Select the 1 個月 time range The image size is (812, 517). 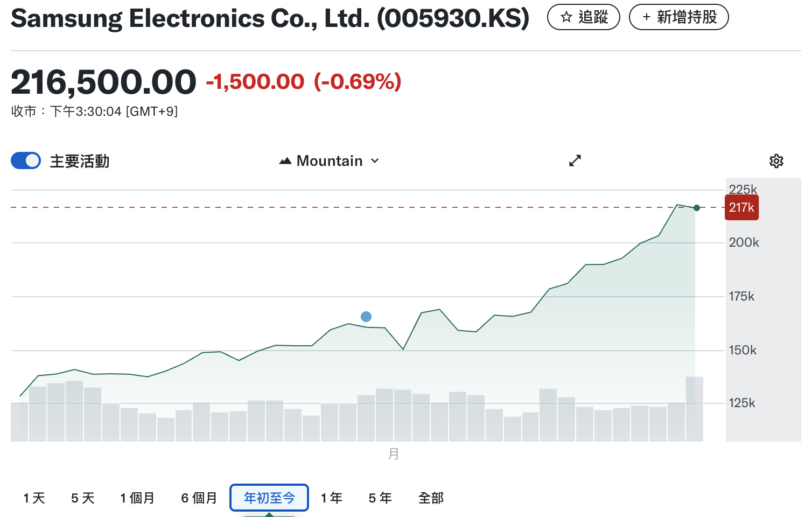[x=137, y=498]
